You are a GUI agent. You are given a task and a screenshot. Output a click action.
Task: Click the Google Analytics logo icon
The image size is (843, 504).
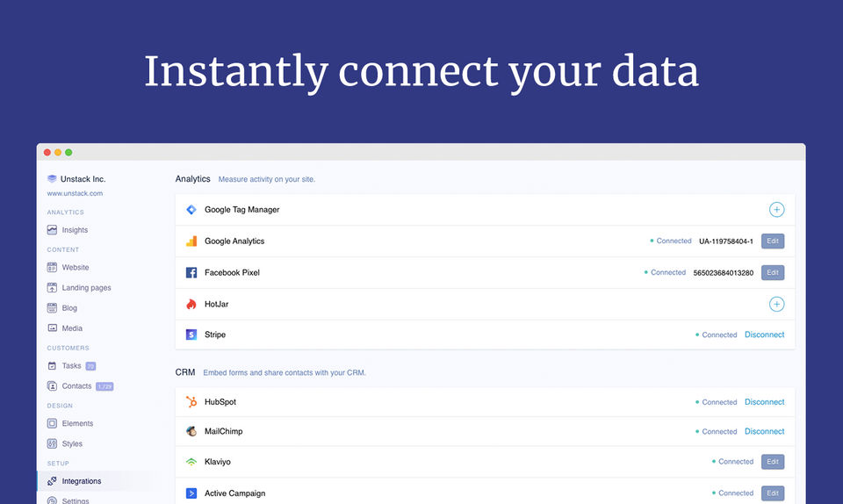pyautogui.click(x=191, y=241)
